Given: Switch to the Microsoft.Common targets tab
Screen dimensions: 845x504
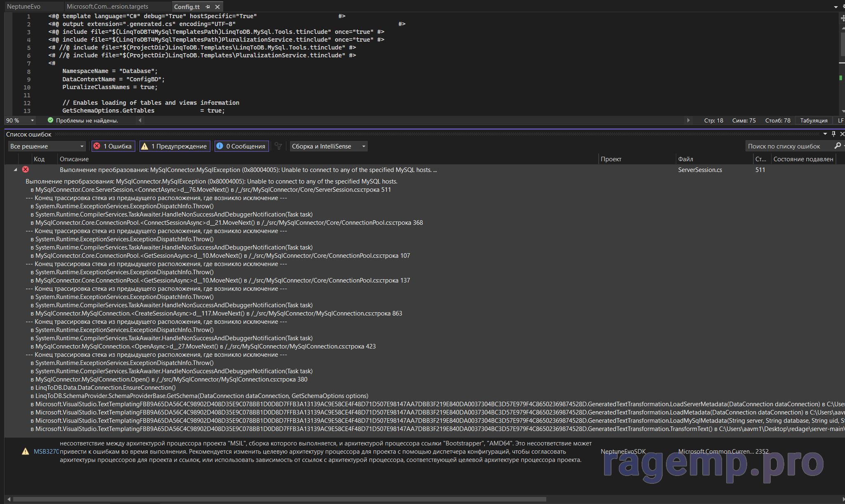Looking at the screenshot, I should point(107,7).
